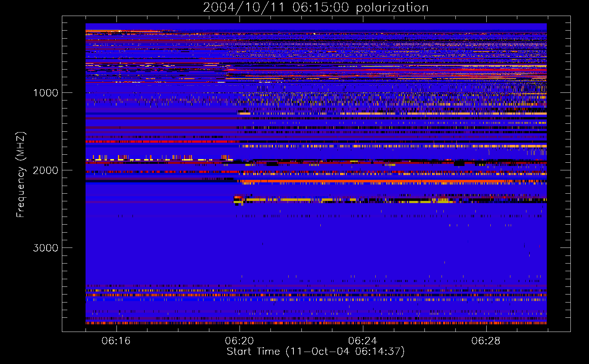Select the 1000 frequency tick label
Image resolution: width=589 pixels, height=364 pixels.
click(x=46, y=93)
